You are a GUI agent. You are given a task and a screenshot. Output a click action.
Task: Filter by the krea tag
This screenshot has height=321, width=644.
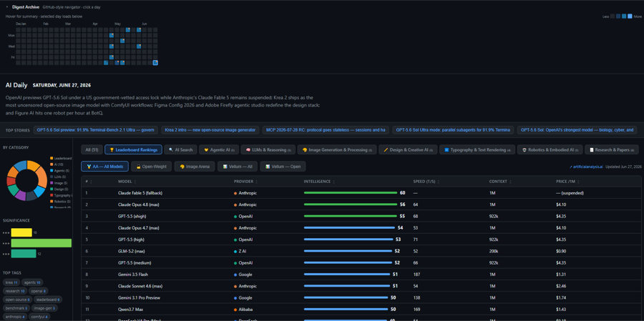pos(11,282)
